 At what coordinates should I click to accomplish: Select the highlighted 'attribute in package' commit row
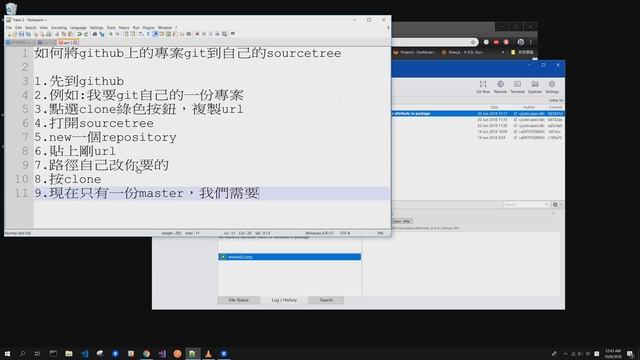coord(478,113)
